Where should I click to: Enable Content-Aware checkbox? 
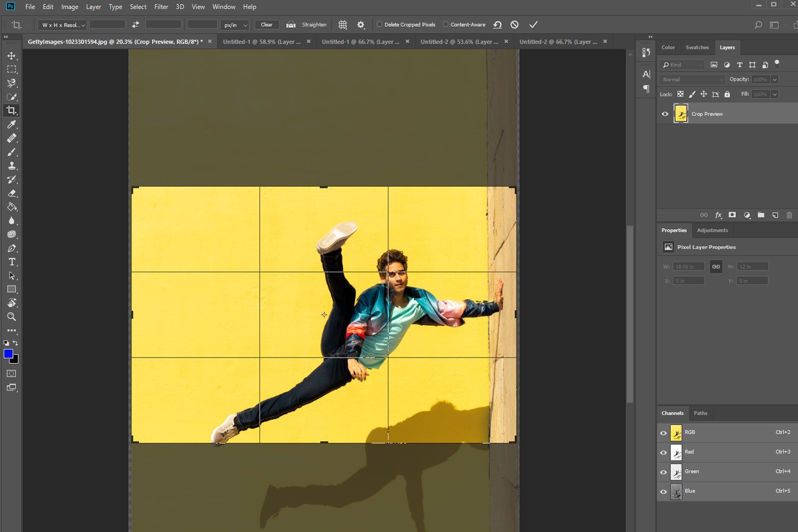tap(445, 24)
